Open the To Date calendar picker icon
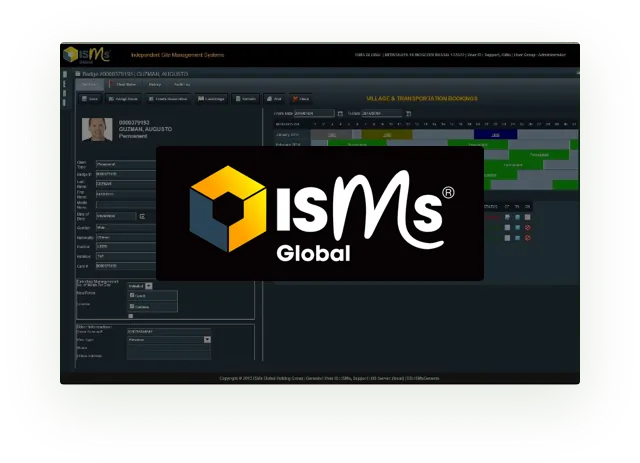 pos(409,114)
